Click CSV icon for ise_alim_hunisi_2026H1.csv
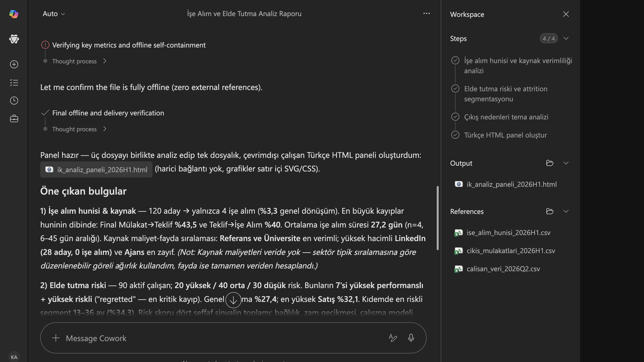 pos(458,232)
